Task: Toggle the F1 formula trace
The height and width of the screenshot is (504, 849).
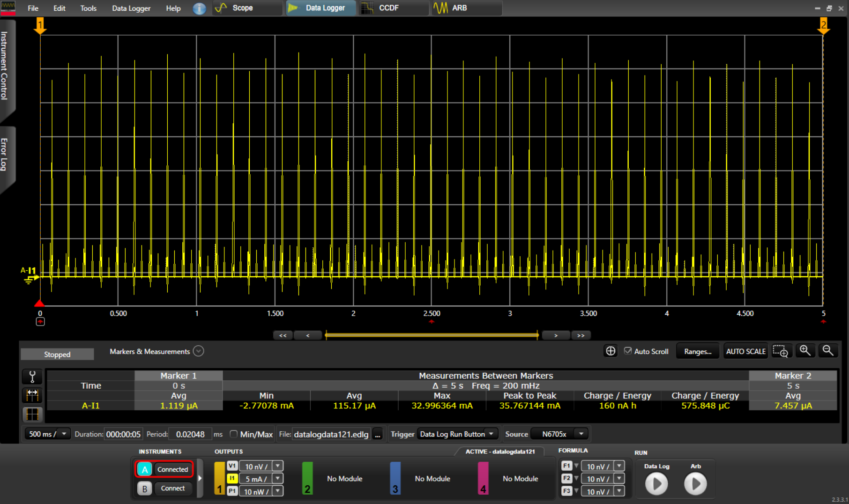Action: 566,466
